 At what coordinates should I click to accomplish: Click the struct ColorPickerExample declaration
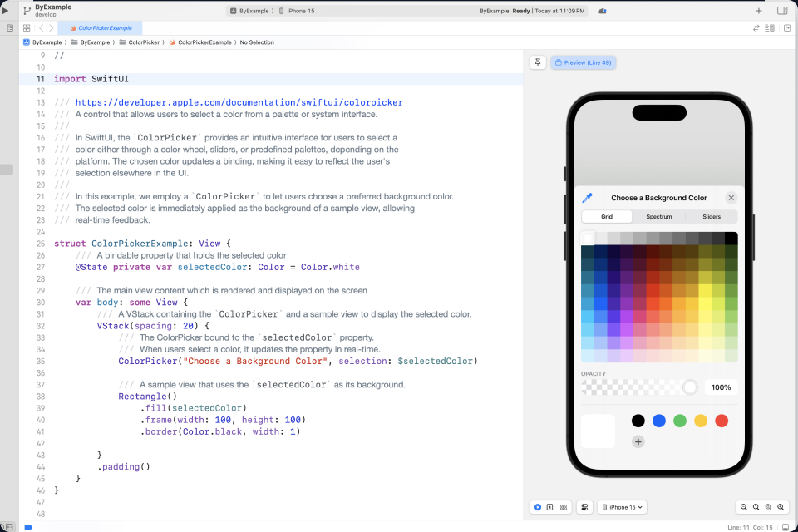click(142, 244)
